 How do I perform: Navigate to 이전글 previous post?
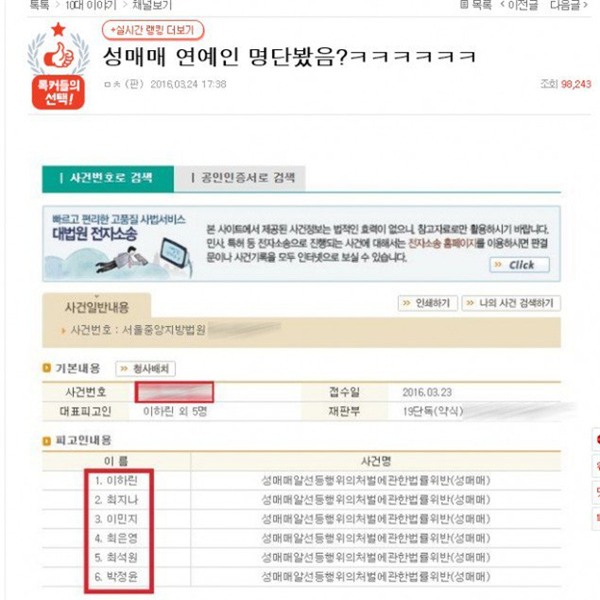(519, 5)
